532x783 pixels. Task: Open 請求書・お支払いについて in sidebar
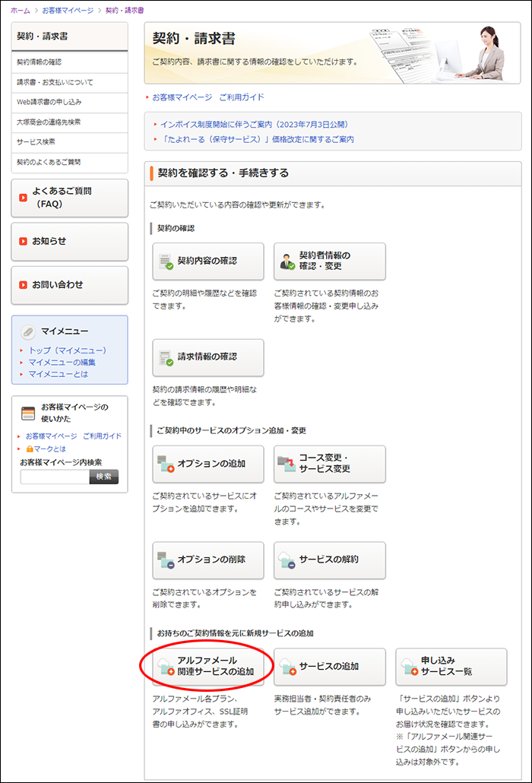[69, 82]
